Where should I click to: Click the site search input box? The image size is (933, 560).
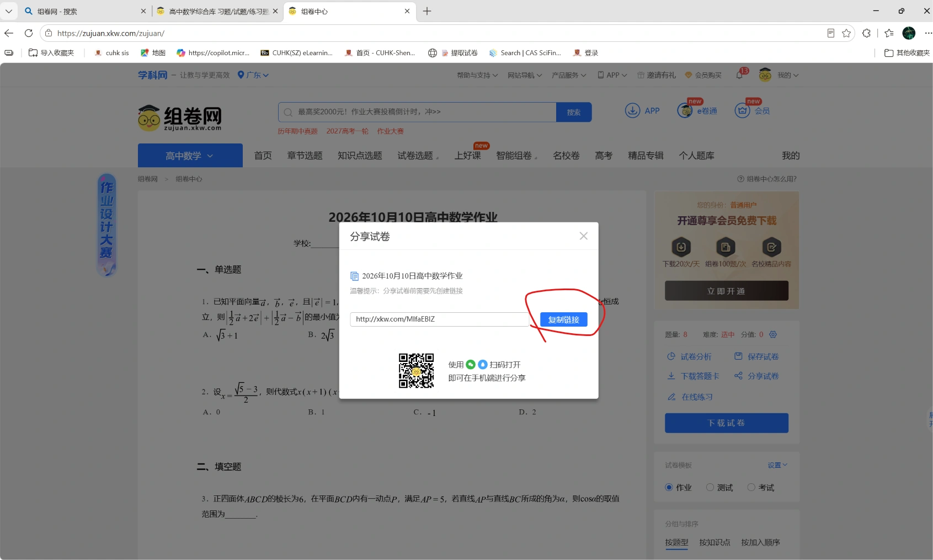tap(417, 112)
